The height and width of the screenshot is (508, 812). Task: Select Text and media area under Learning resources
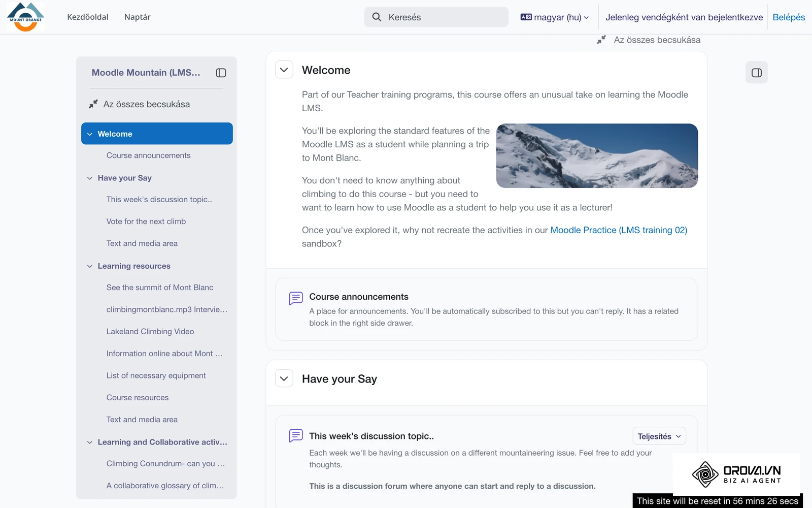(x=142, y=420)
